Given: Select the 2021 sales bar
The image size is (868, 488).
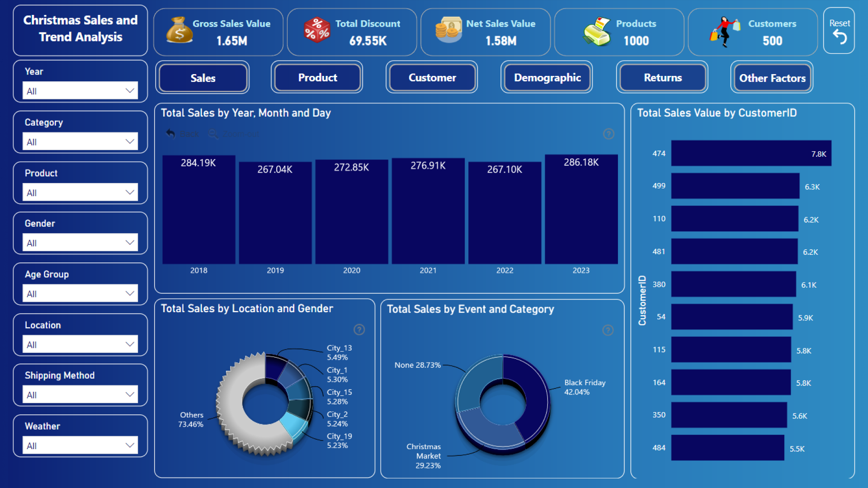Looking at the screenshot, I should (x=428, y=211).
